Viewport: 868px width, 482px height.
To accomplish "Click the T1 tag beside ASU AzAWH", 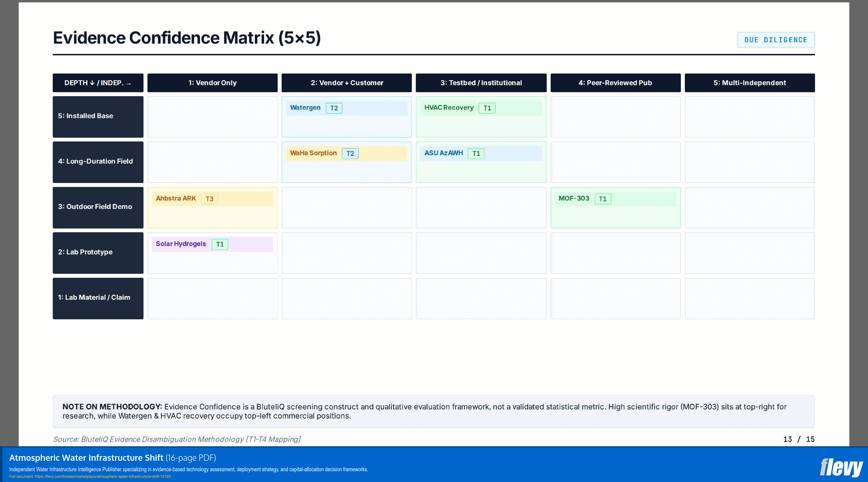I will 476,154.
